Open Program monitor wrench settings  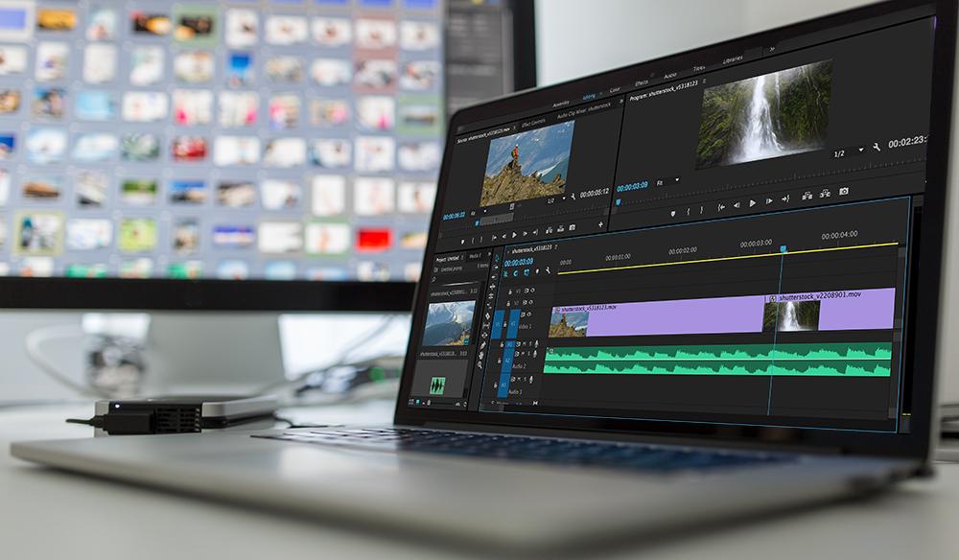pyautogui.click(x=877, y=146)
